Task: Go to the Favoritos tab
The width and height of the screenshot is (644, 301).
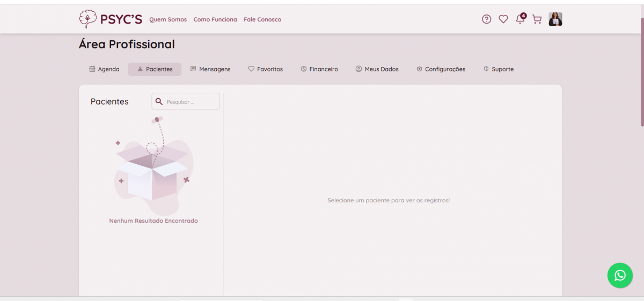Action: coord(265,69)
